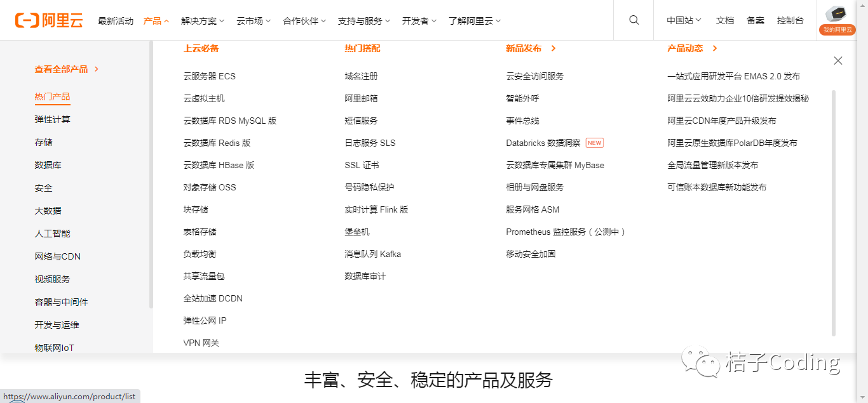Click arrow next to 新品发布
868x403 pixels.
[x=553, y=48]
